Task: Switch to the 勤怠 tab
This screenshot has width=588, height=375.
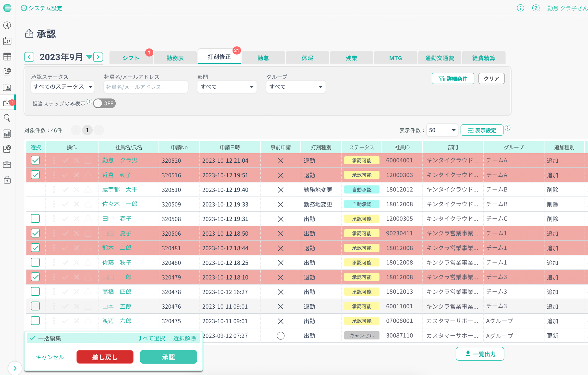Action: tap(263, 58)
